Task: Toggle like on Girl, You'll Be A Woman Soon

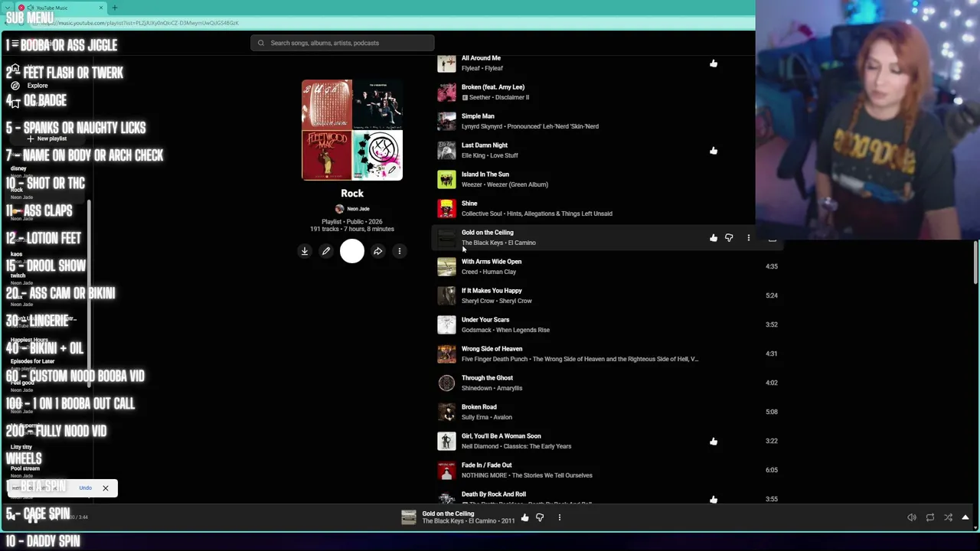Action: 714,442
